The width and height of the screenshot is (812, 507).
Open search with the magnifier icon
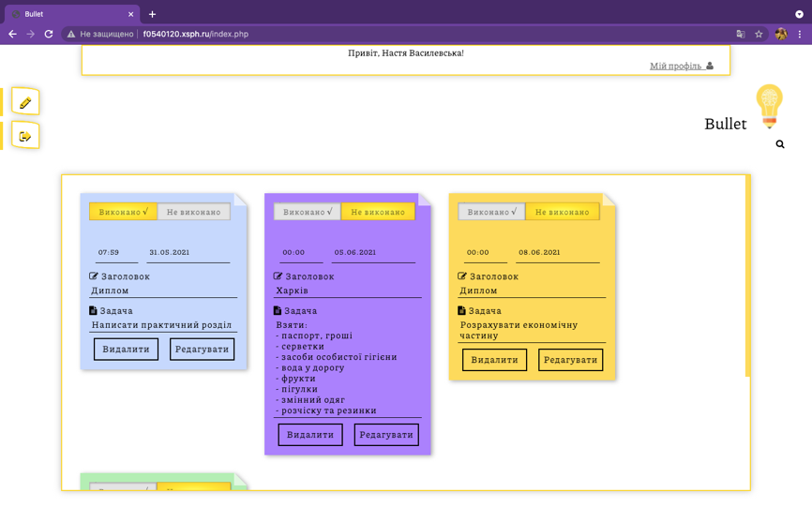click(x=780, y=144)
